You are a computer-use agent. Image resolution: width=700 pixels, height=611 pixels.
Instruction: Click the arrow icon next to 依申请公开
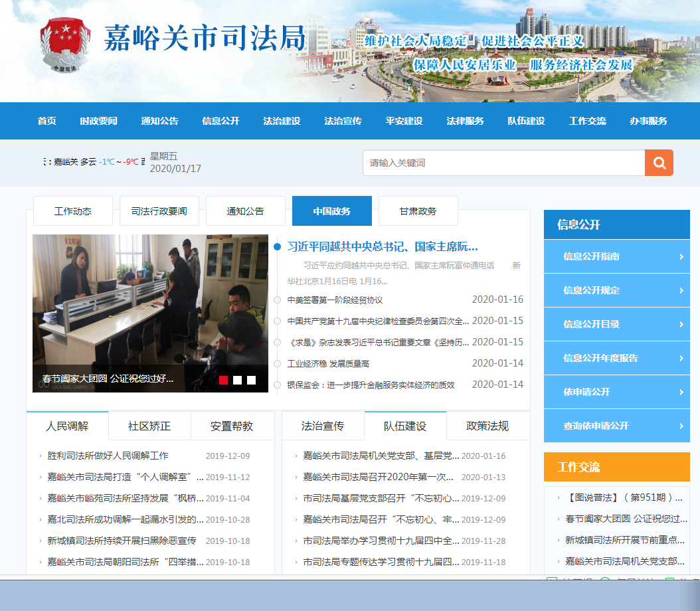click(681, 392)
